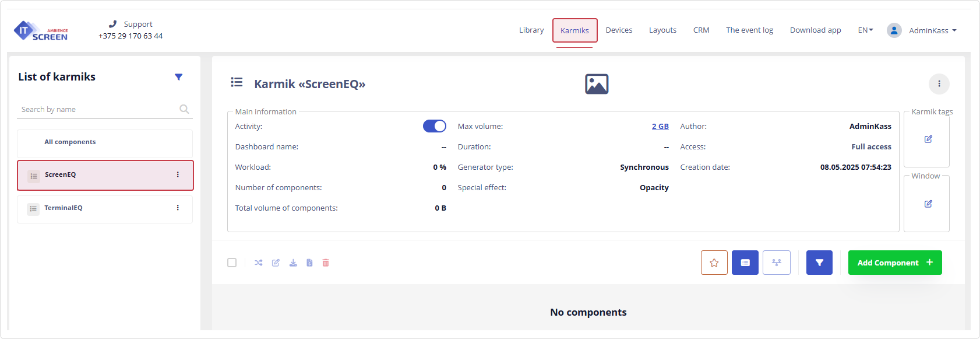This screenshot has width=980, height=339.
Task: Toggle the Activity switch off
Action: (434, 126)
